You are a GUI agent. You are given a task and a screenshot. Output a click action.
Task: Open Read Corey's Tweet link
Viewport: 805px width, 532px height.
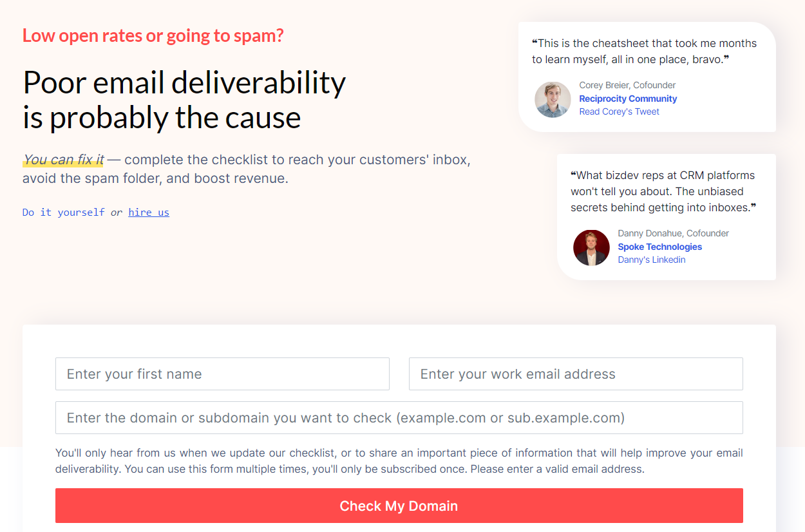click(x=619, y=111)
